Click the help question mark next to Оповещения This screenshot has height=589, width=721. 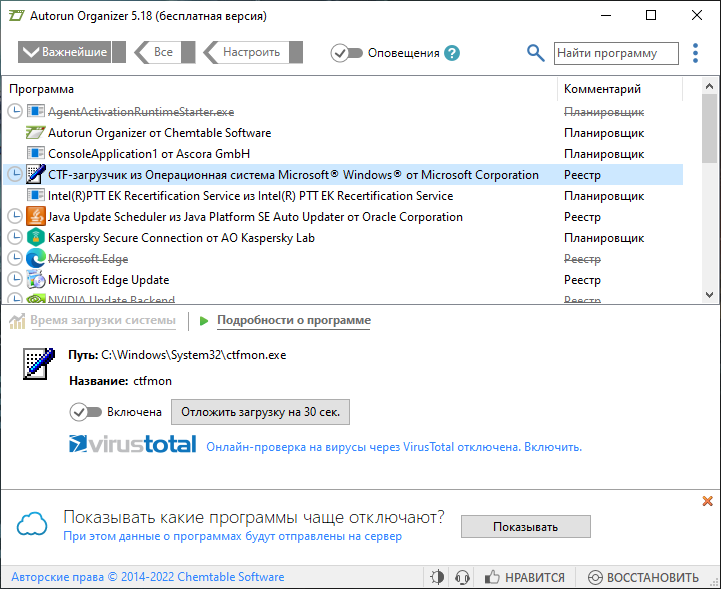click(x=452, y=53)
